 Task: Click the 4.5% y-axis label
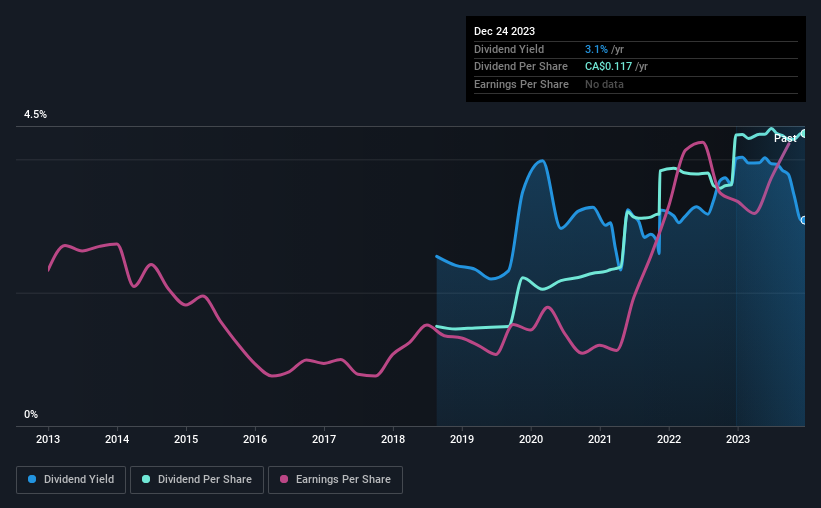coord(35,114)
